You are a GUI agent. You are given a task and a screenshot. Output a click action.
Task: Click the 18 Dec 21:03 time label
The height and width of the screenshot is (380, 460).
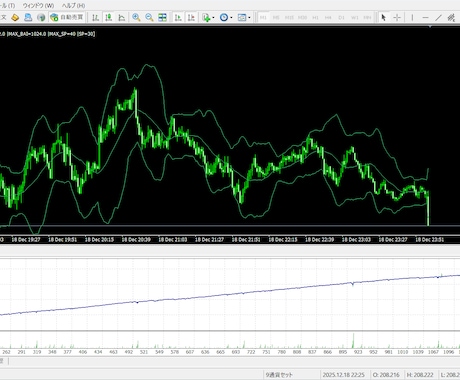tap(173, 239)
